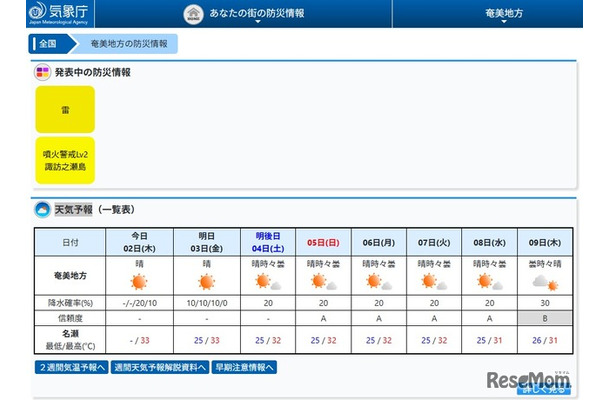The height and width of the screenshot is (400, 610).
Task: Click the 降水確率(%) row label
Action: pyautogui.click(x=70, y=303)
